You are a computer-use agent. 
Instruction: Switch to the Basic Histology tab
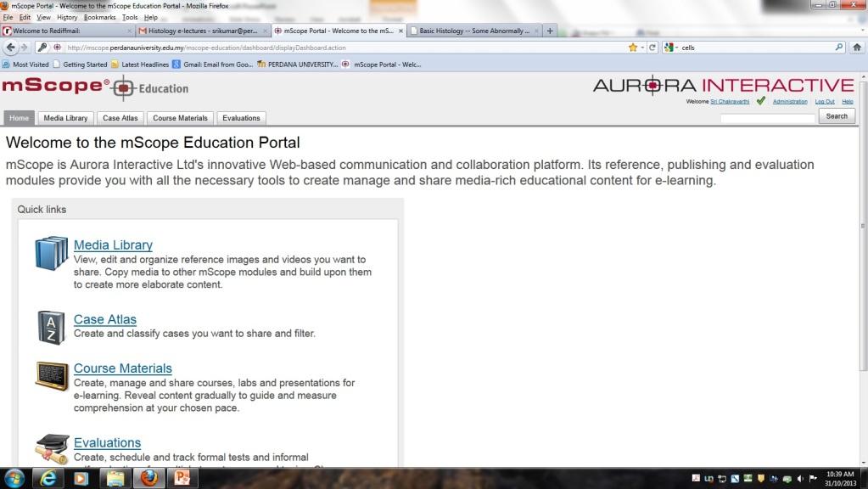(474, 31)
